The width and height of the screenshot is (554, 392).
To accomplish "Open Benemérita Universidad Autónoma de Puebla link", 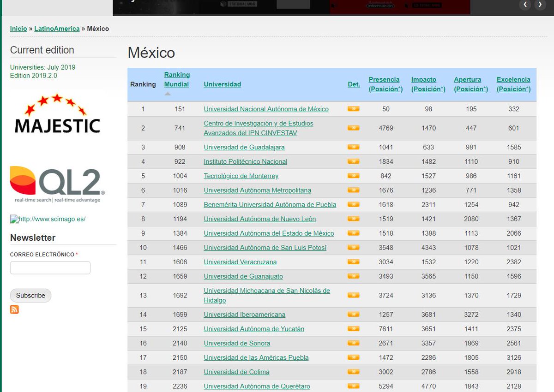I will click(270, 205).
